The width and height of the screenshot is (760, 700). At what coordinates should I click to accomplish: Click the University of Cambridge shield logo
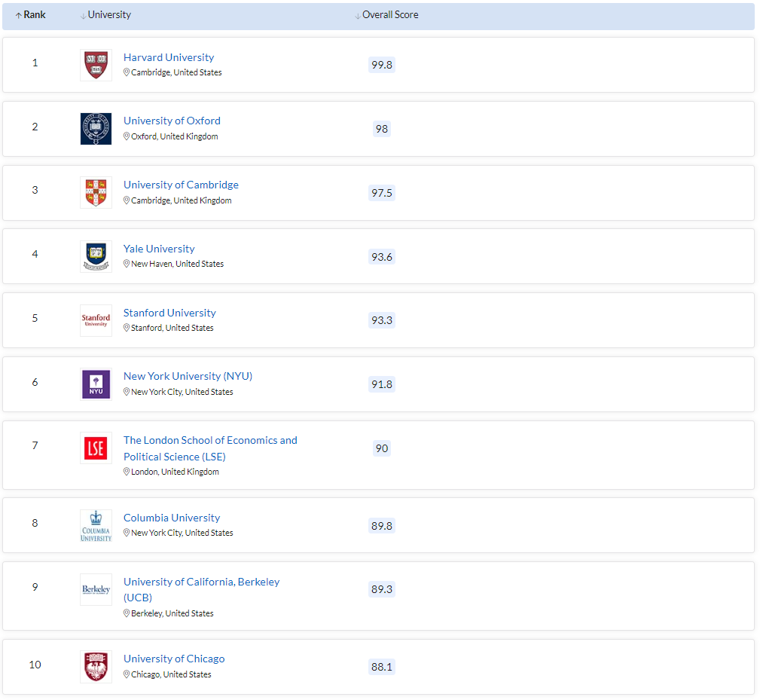point(96,192)
